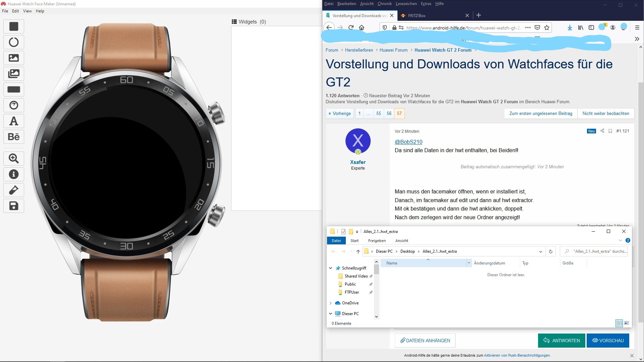Select the single image tool in Watch Face Maker
Viewport: 644px width, 362px height.
(x=14, y=58)
